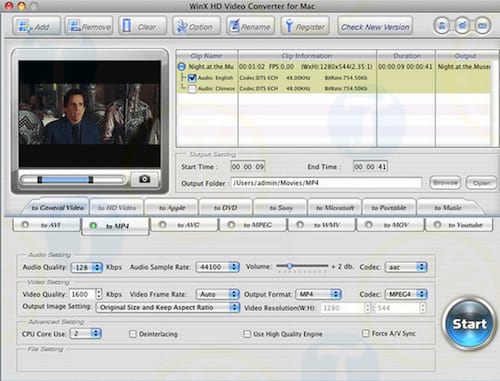Open the output folder
The width and height of the screenshot is (500, 381).
click(481, 183)
